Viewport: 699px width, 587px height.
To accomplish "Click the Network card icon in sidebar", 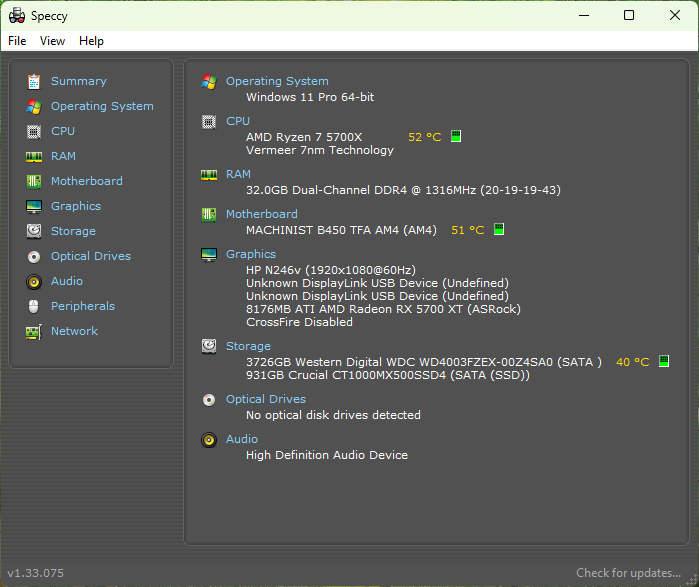I will (x=34, y=332).
